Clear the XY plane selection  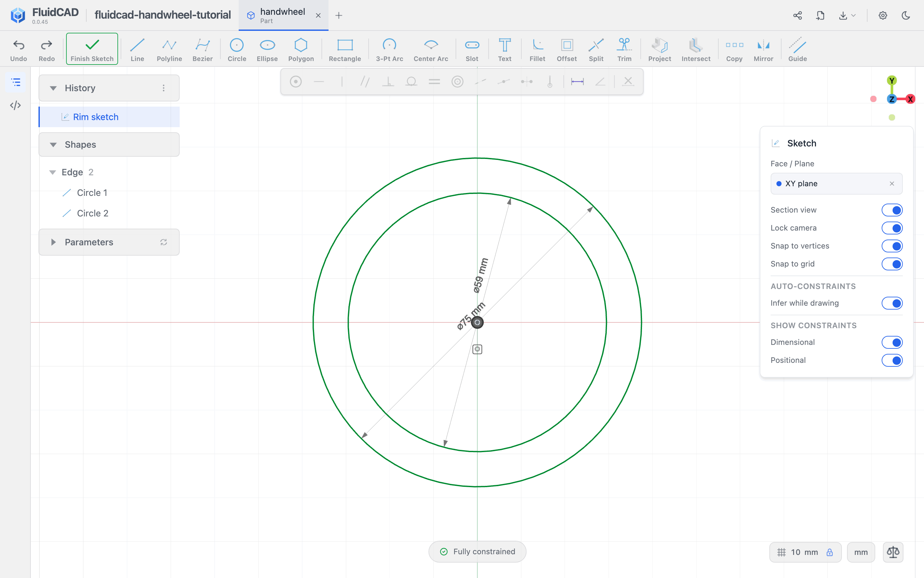pyautogui.click(x=892, y=183)
